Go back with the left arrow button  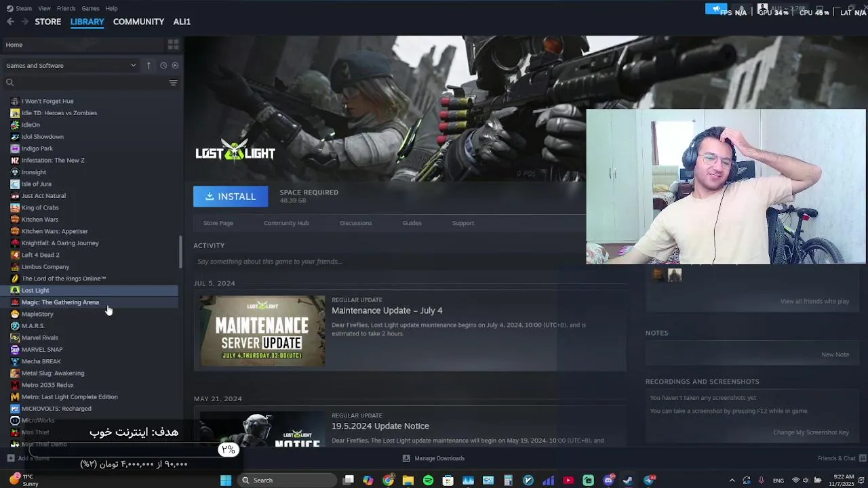pyautogui.click(x=10, y=22)
